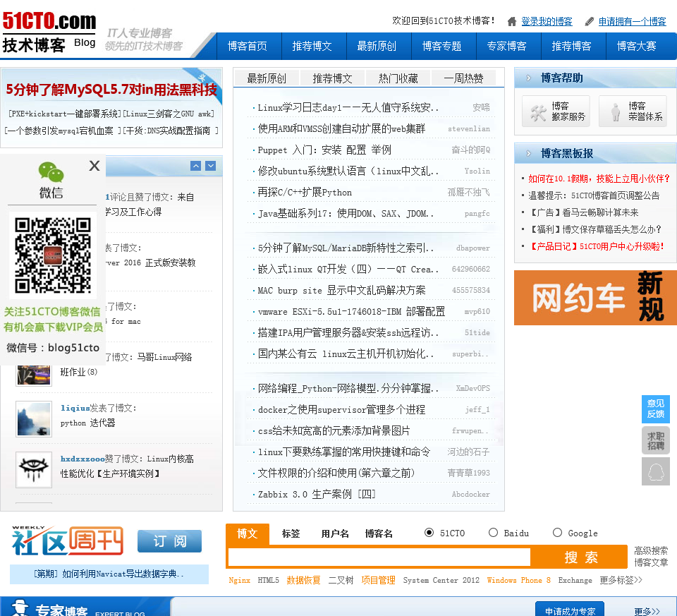The width and height of the screenshot is (677, 616).
Task: Open 博客荣誉体系 icon button
Action: (633, 111)
